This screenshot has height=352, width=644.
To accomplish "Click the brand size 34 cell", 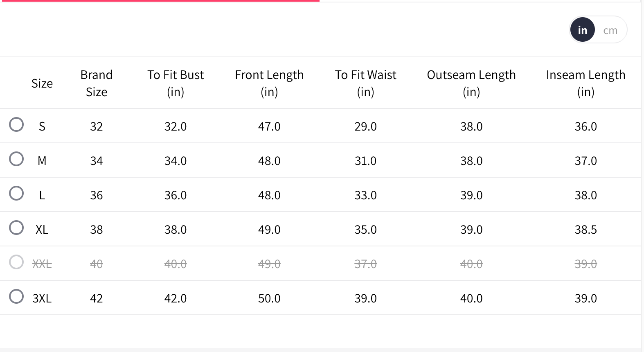I will (97, 161).
